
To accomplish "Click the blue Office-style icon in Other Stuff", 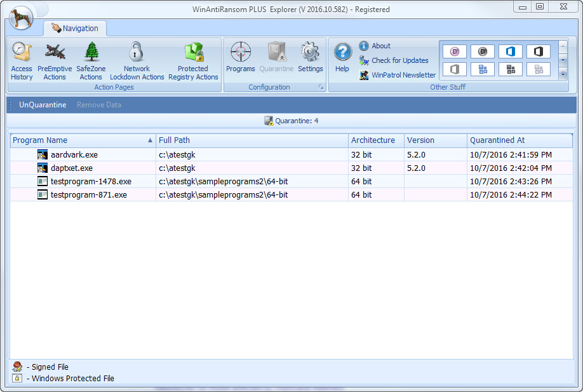I will [511, 51].
